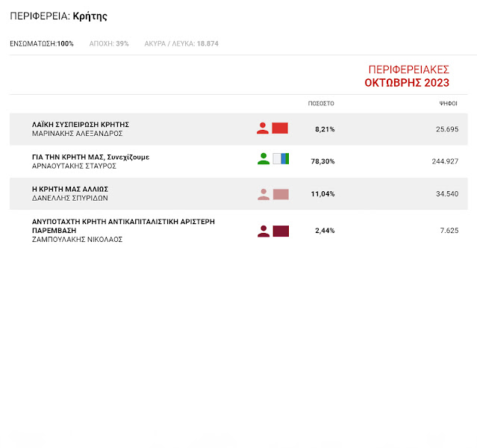Image resolution: width=477 pixels, height=448 pixels.
Task: Click the red person icon for ΜΑΡΙΝΑΚΗΣ ΑΛΕΞΑΝΔΡΟΣ
Action: (x=263, y=128)
